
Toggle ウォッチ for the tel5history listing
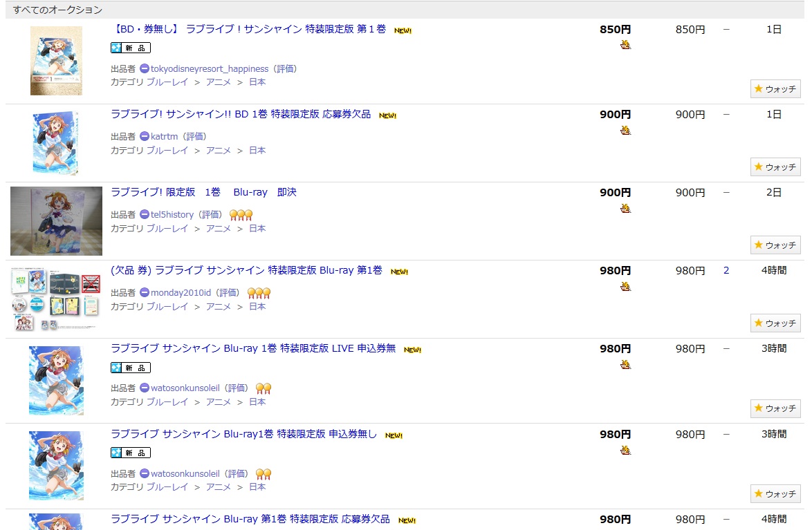[x=775, y=245]
